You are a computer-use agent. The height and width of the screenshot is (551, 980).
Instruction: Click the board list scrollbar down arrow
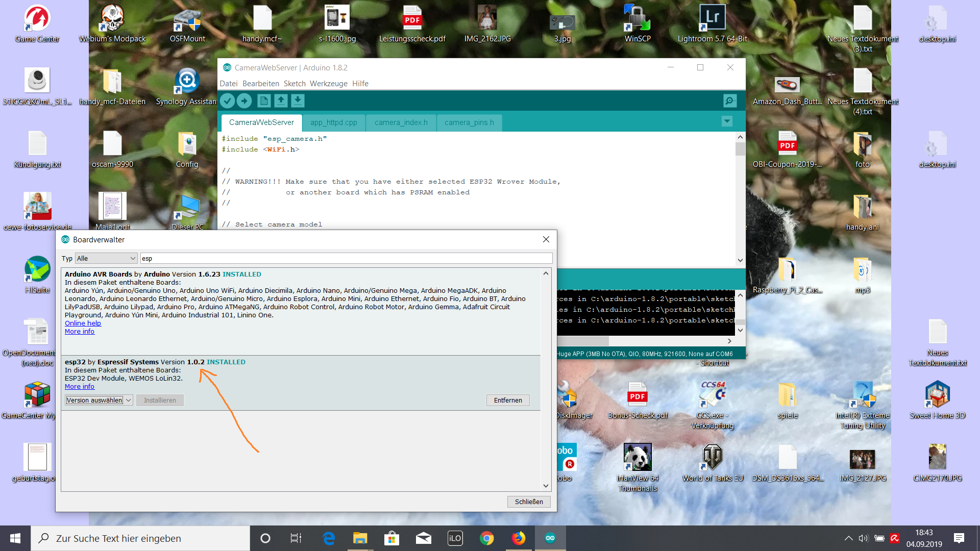(546, 486)
